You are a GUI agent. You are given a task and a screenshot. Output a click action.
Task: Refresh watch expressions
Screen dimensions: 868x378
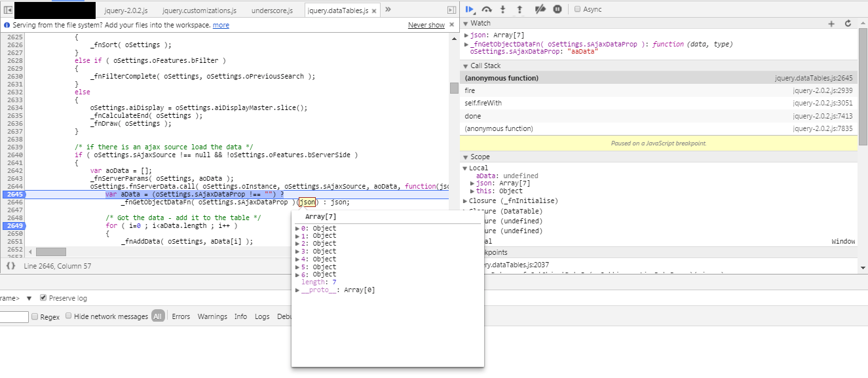tap(847, 23)
